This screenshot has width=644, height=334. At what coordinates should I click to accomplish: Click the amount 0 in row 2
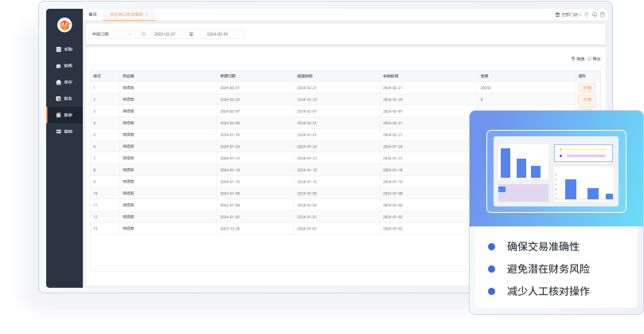(x=482, y=100)
